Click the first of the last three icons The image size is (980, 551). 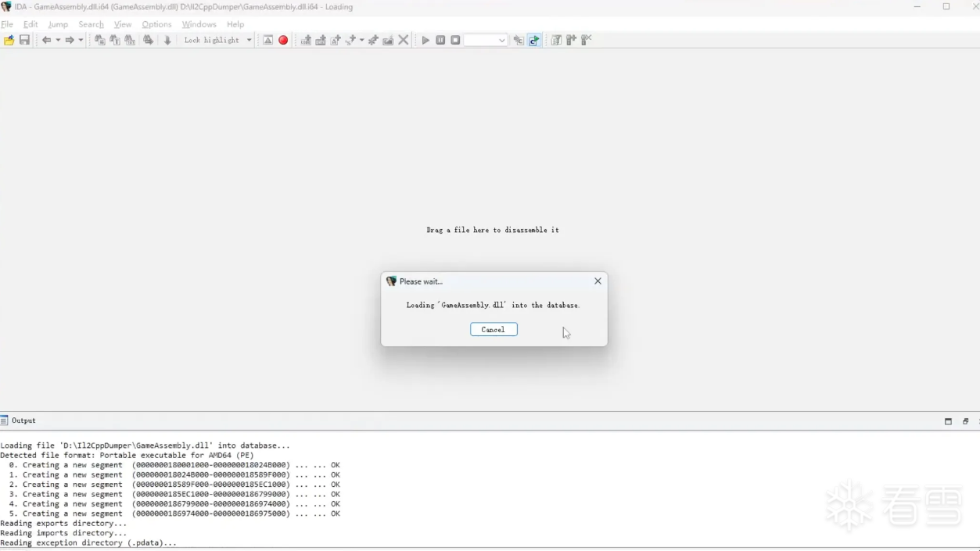[556, 40]
